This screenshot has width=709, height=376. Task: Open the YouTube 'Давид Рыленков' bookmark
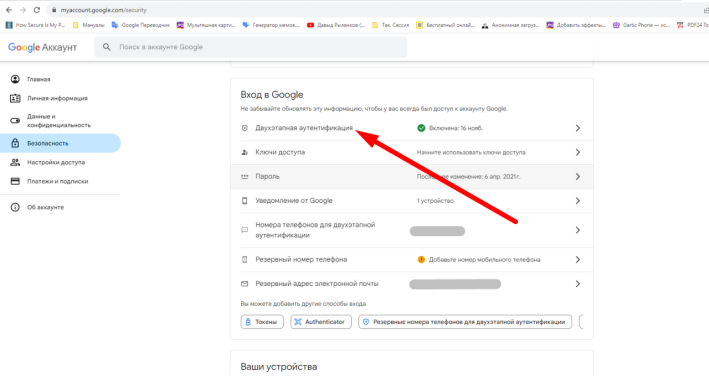pyautogui.click(x=336, y=25)
